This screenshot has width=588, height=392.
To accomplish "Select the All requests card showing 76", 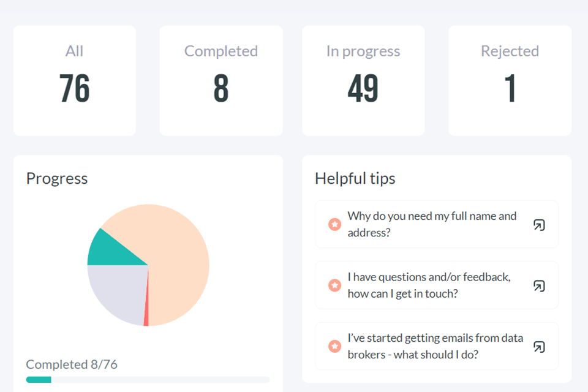I will click(75, 80).
